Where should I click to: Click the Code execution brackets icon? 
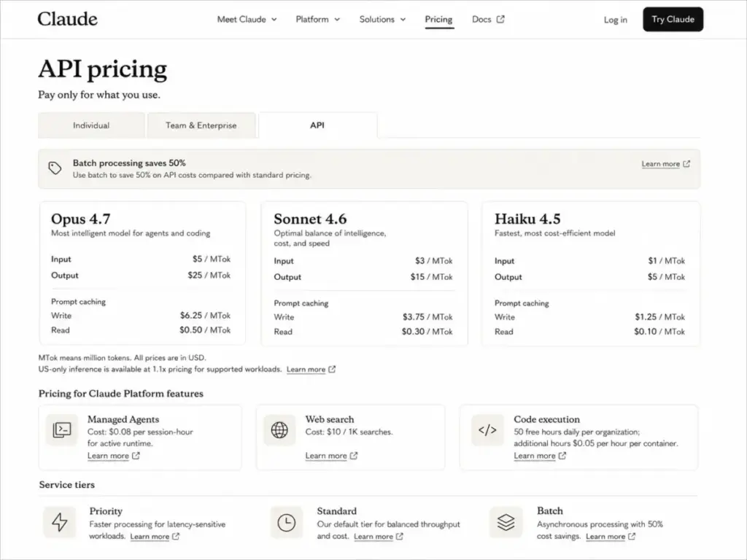tap(487, 430)
